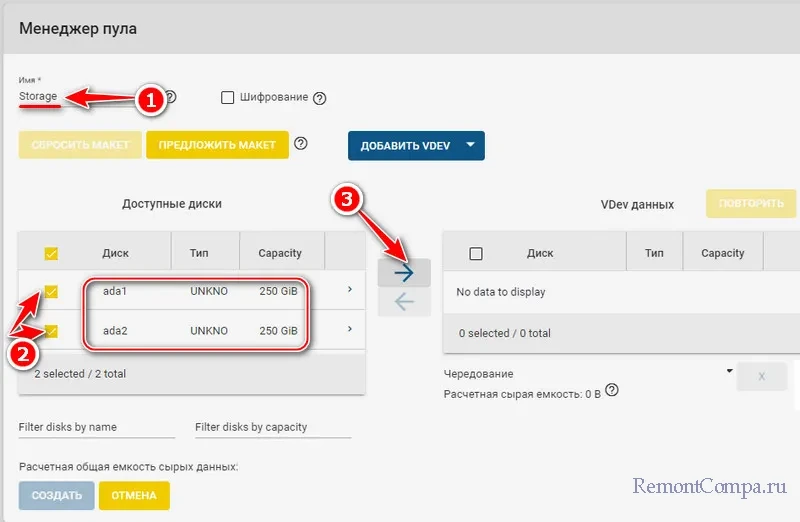The height and width of the screenshot is (522, 800).
Task: Expand the ada1 disk row details
Action: [349, 290]
